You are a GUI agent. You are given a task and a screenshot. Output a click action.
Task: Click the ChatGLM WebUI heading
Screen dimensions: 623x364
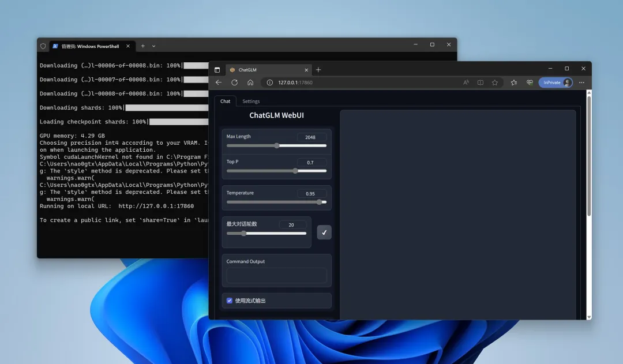click(x=276, y=115)
